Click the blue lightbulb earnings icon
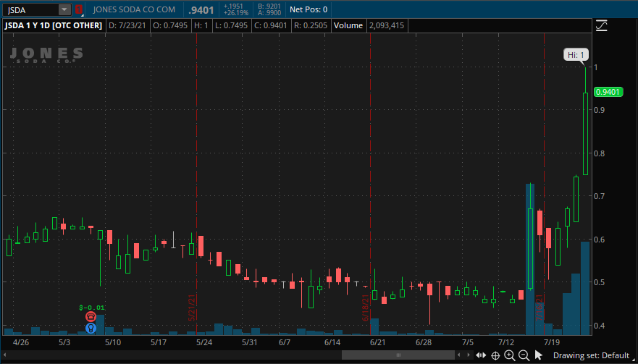This screenshot has height=364, width=638. (91, 328)
